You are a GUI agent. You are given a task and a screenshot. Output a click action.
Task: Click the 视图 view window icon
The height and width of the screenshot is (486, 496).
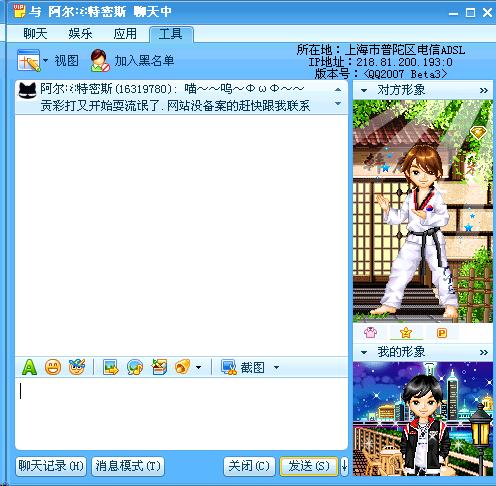[x=29, y=60]
